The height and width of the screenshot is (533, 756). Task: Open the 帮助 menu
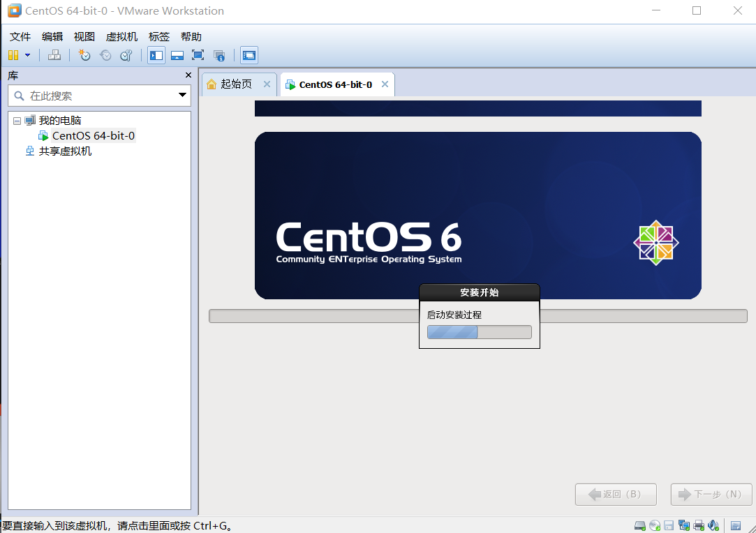[x=191, y=36]
